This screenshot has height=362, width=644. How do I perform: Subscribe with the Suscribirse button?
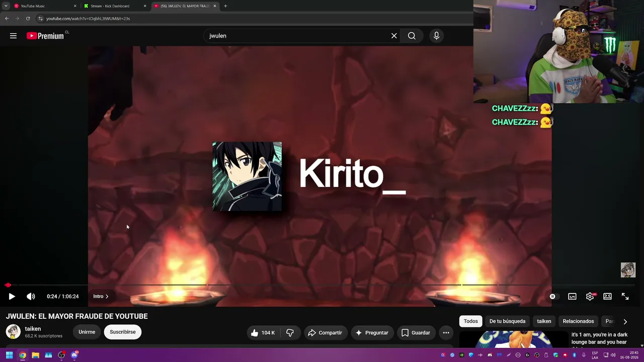pos(123,332)
